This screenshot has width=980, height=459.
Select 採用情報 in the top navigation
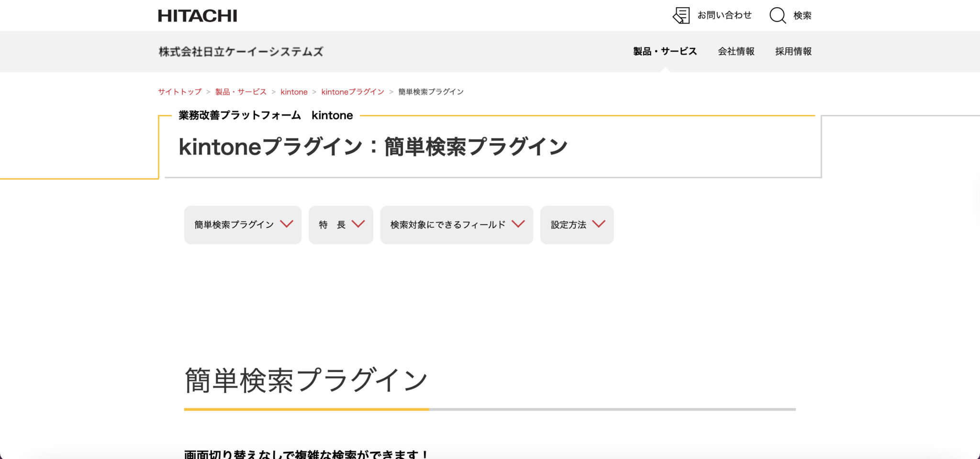[x=793, y=51]
